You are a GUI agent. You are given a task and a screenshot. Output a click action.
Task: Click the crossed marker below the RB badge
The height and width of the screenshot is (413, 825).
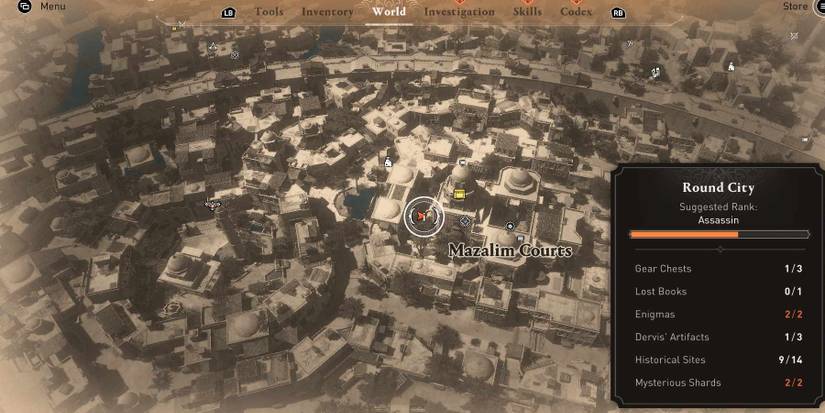629,45
